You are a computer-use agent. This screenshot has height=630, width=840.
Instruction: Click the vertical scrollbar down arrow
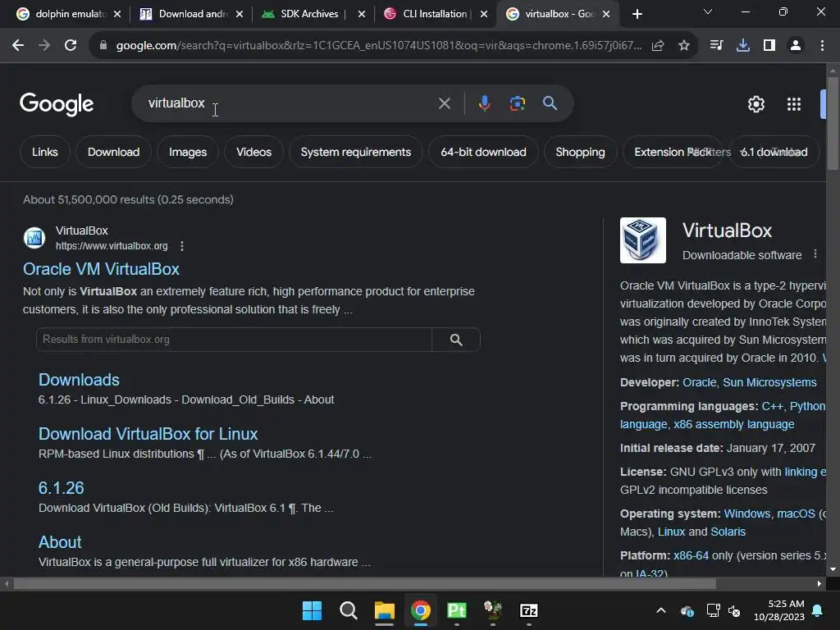(833, 569)
